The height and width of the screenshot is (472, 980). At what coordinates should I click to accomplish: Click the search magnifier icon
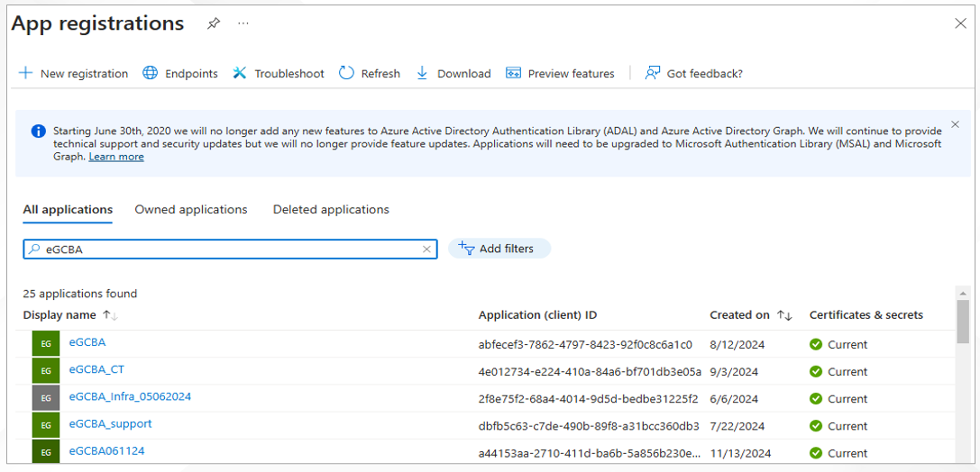point(34,250)
